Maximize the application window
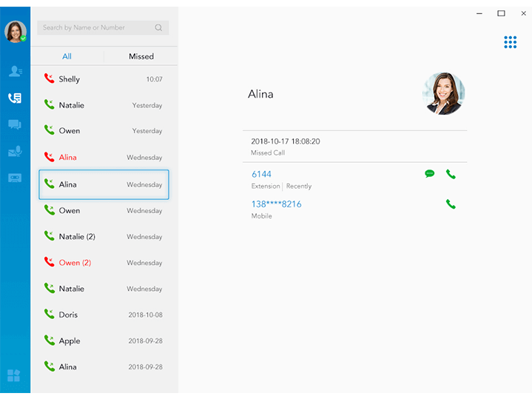Viewport: 532px width, 399px height. pyautogui.click(x=501, y=13)
